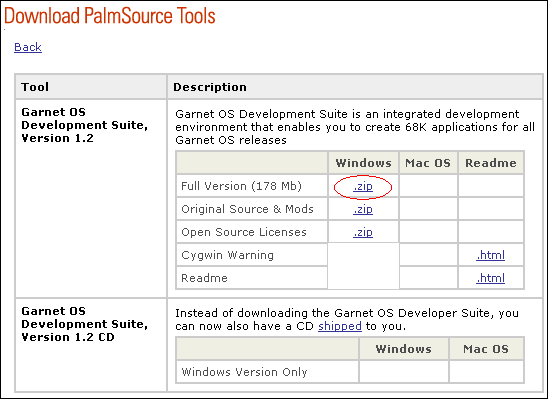Download the Original Source & Mods .zip
The height and width of the screenshot is (399, 548).
[363, 210]
